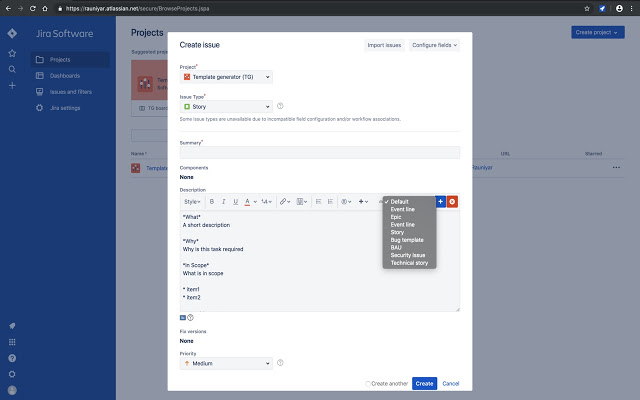Click the red remove template button
This screenshot has height=400, width=640.
click(x=452, y=202)
